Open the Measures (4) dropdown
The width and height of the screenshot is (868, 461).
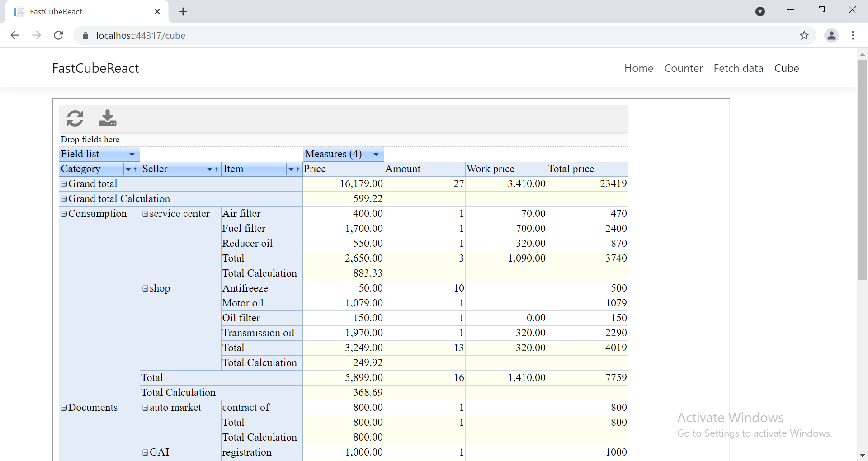(376, 154)
